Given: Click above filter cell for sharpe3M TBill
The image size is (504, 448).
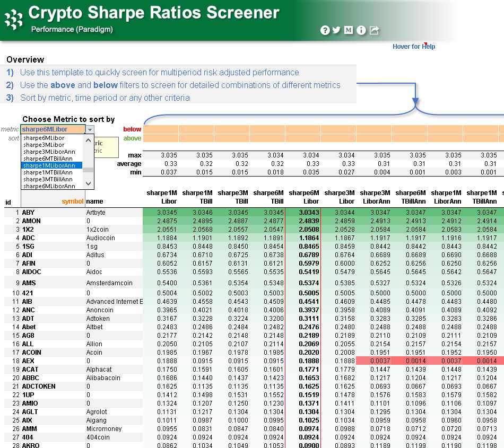Looking at the screenshot, I should pyautogui.click(x=232, y=138).
